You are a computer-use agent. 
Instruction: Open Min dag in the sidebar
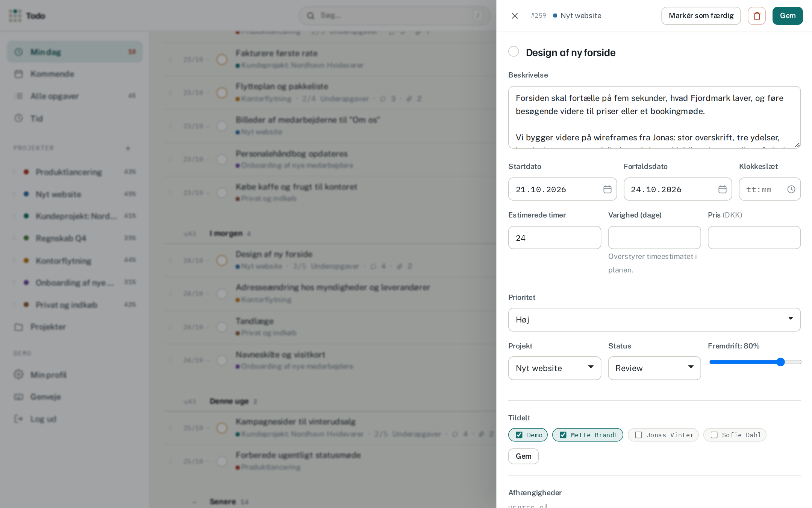[74, 52]
